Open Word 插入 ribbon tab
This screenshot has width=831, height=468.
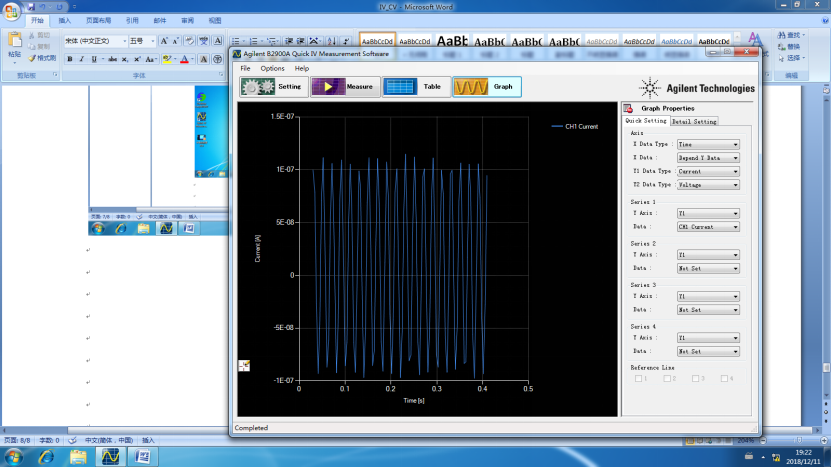[x=65, y=21]
